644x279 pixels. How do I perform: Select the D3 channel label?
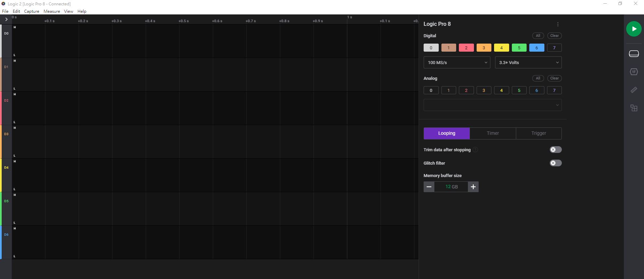(x=6, y=134)
